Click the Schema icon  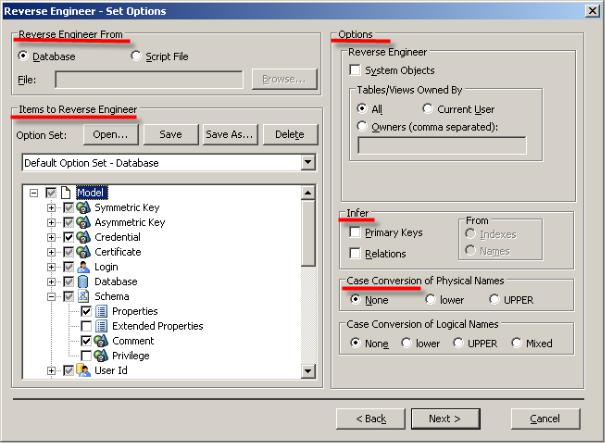(x=83, y=296)
